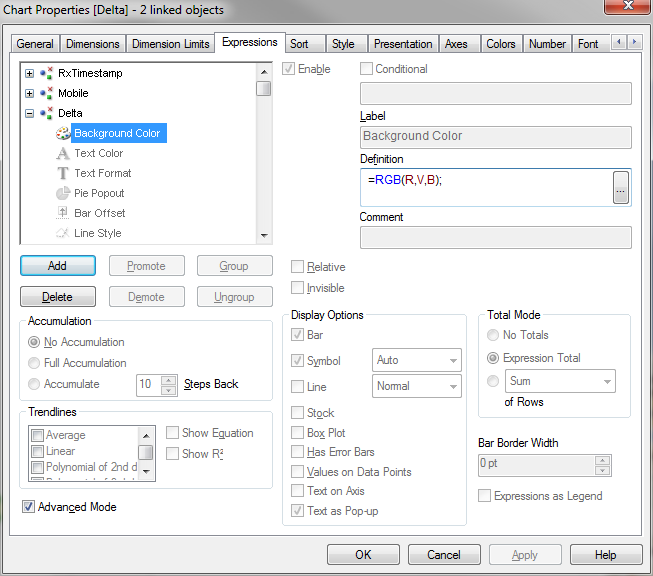Check the Has Error Bars option
The image size is (653, 576).
point(297,452)
